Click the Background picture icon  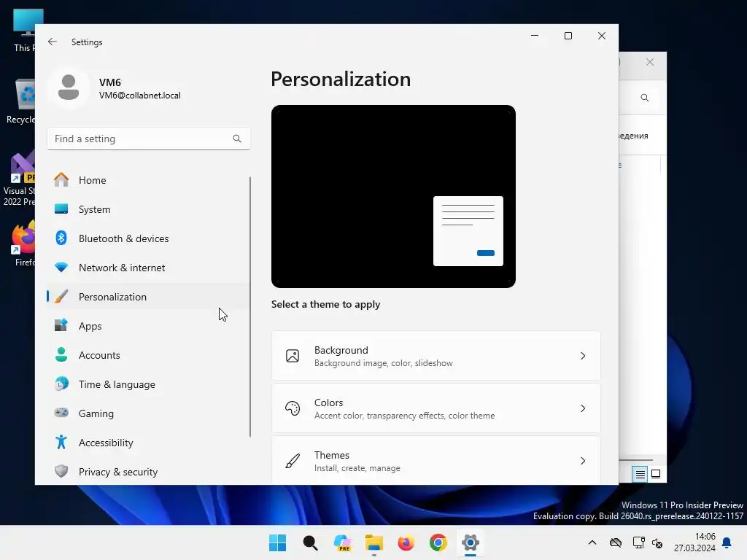point(293,356)
